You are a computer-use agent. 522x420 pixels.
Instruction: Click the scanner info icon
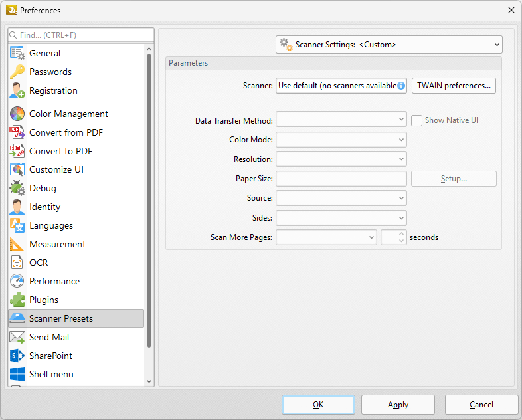401,86
